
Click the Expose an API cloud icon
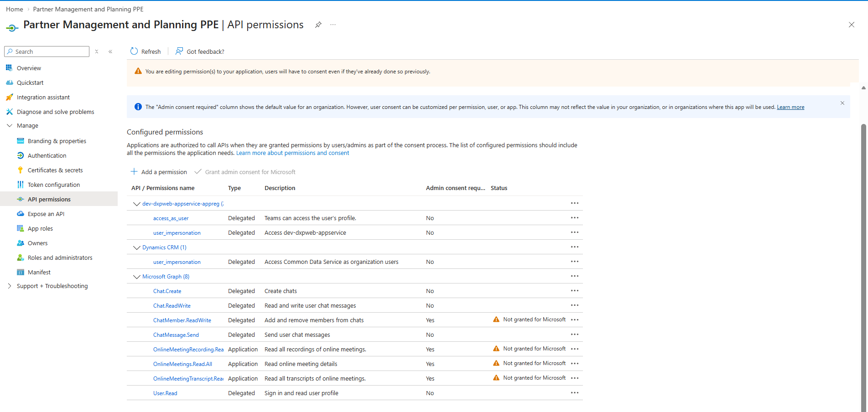click(20, 214)
